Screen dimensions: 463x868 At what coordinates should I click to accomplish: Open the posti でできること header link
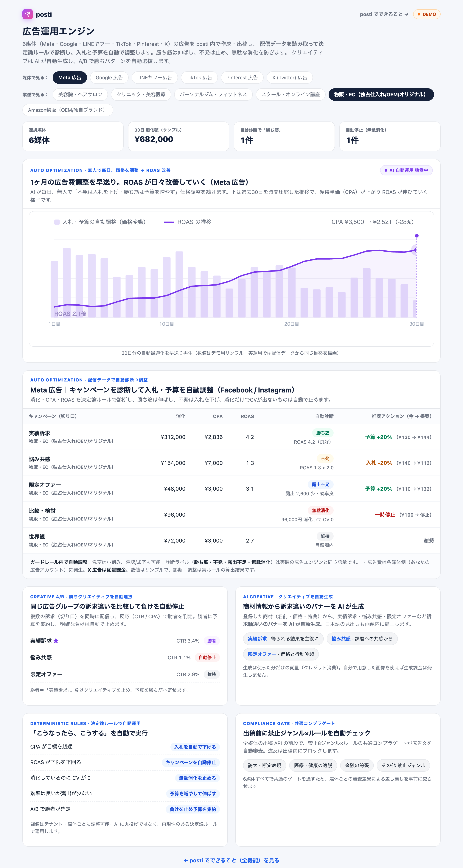(384, 14)
